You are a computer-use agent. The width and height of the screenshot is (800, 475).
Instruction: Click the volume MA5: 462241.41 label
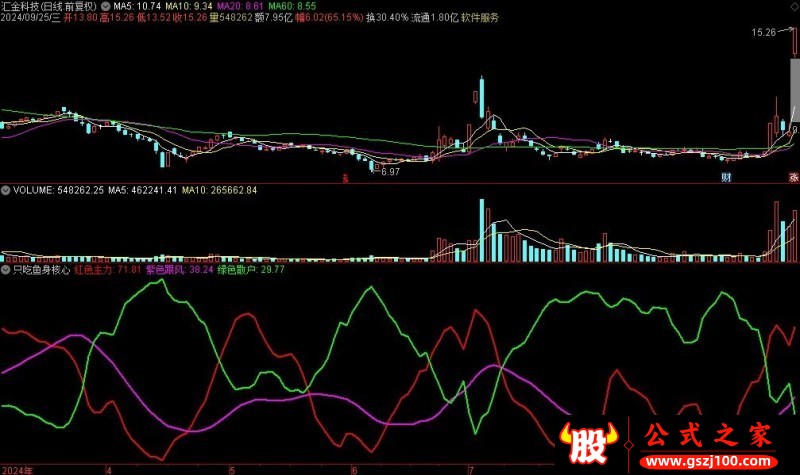pos(142,190)
